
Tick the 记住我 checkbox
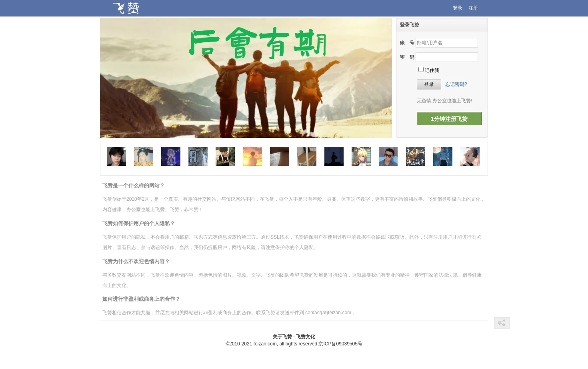(x=421, y=70)
